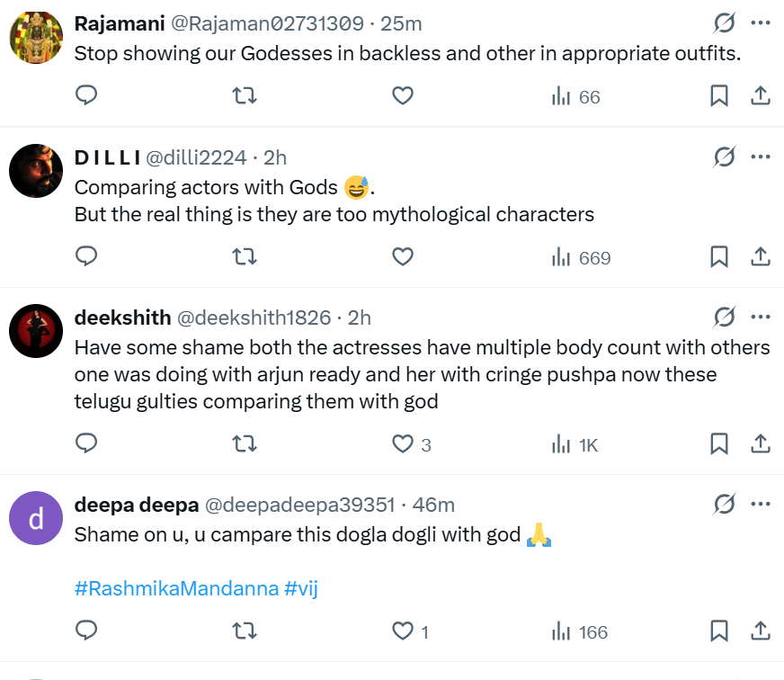Bookmark deepa deepa's tweet
This screenshot has height=680, width=784.
[719, 631]
